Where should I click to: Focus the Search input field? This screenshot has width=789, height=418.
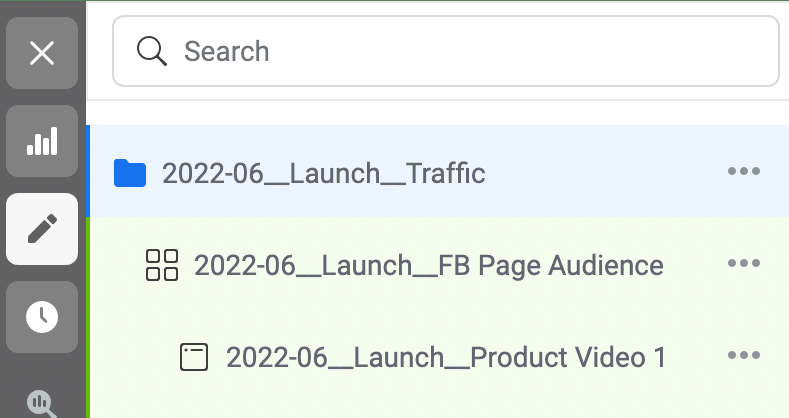460,51
